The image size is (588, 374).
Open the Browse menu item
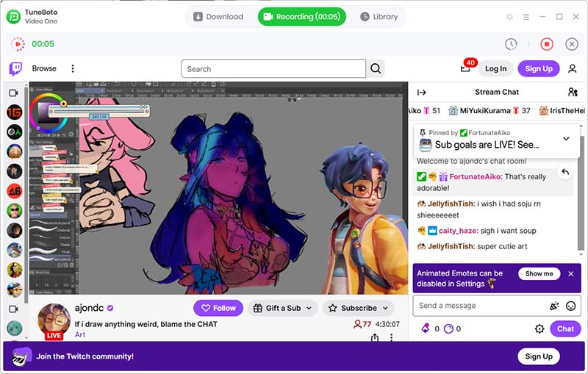tap(44, 68)
